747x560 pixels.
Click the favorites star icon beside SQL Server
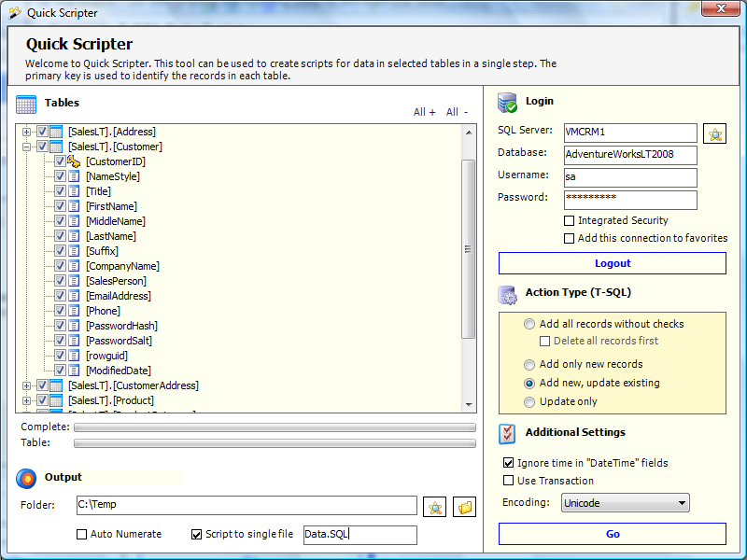pyautogui.click(x=714, y=133)
